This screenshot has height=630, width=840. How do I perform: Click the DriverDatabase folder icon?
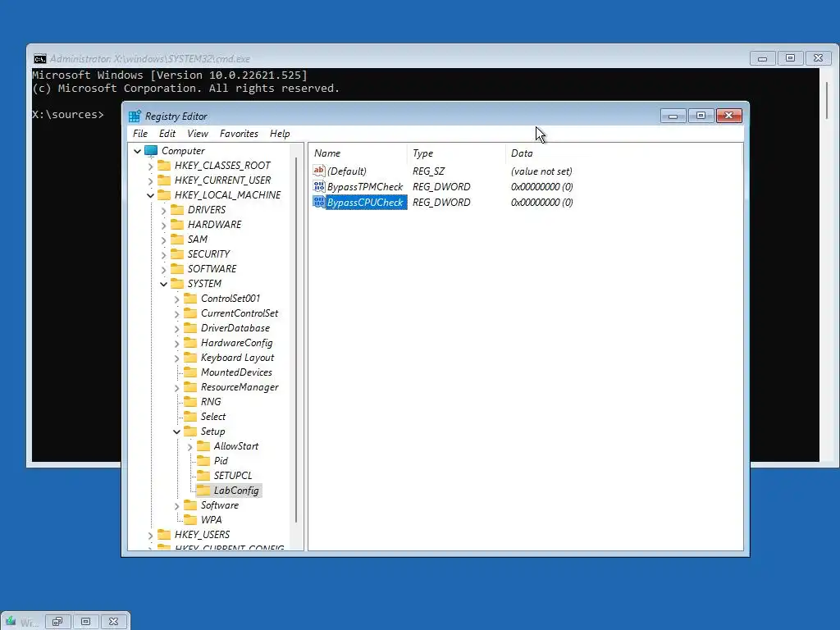(190, 327)
